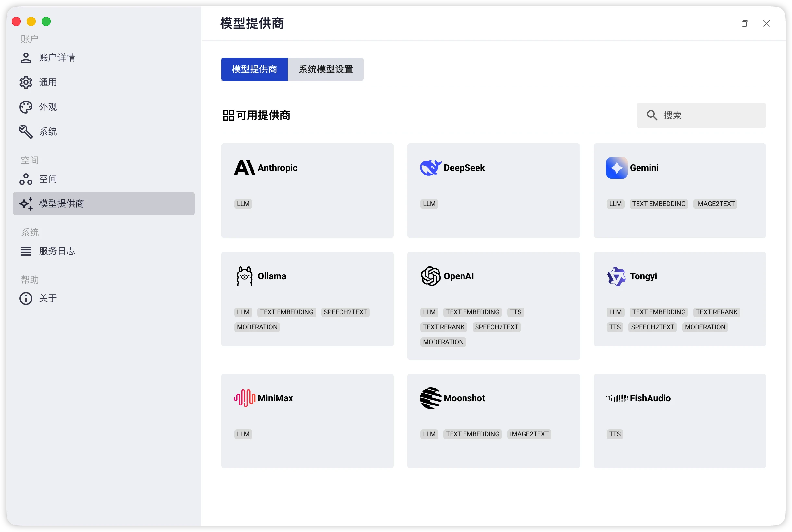Open the Moonshot provider card

(494, 421)
